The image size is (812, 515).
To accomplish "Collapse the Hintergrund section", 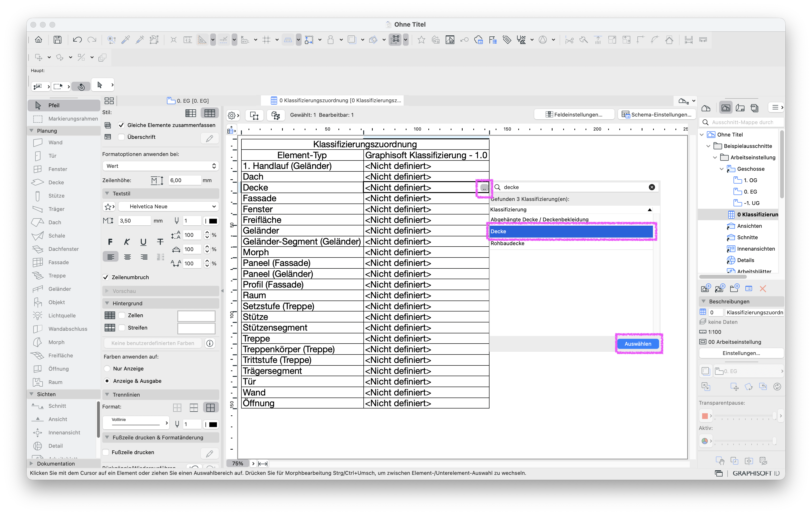I will [107, 304].
